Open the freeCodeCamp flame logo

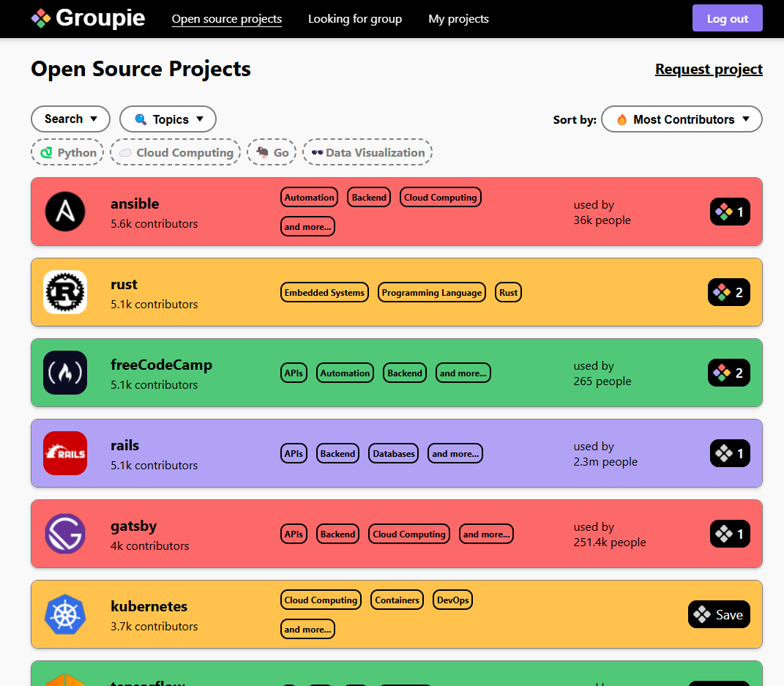pos(65,373)
